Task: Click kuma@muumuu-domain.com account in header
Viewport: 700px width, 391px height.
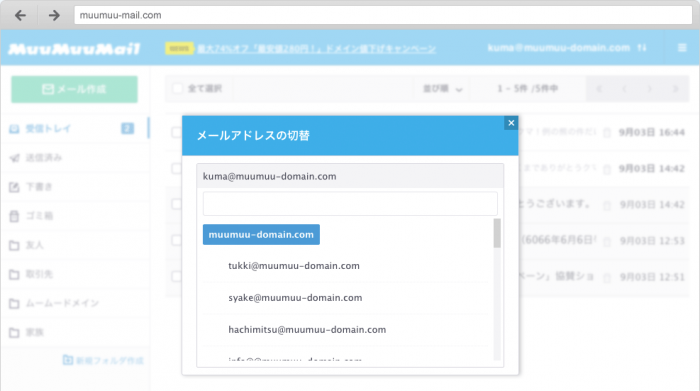Action: [558, 48]
